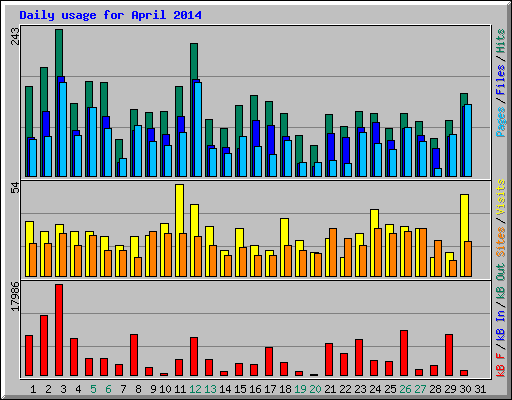Click the red kB bar for day 2
The width and height of the screenshot is (512, 400).
pos(44,345)
